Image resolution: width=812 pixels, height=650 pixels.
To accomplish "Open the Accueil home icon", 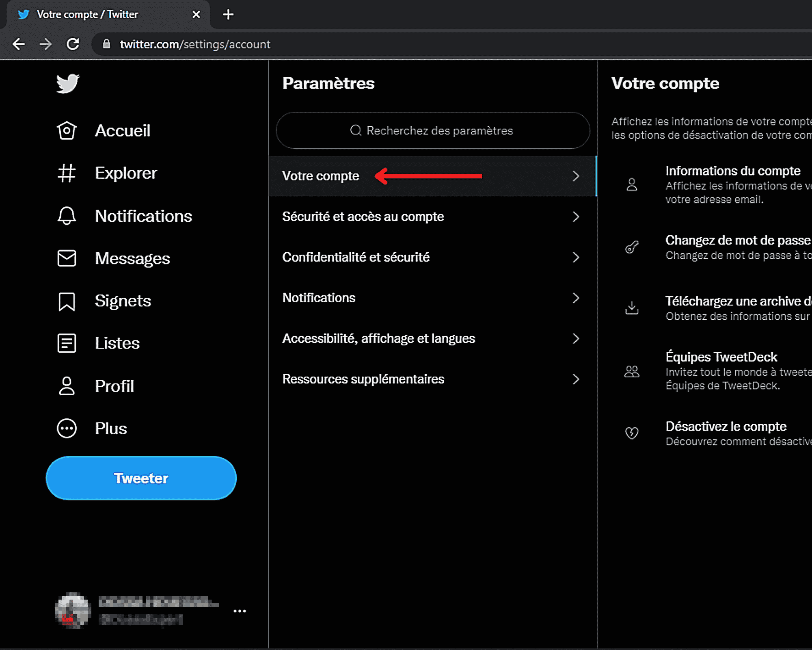I will click(67, 130).
